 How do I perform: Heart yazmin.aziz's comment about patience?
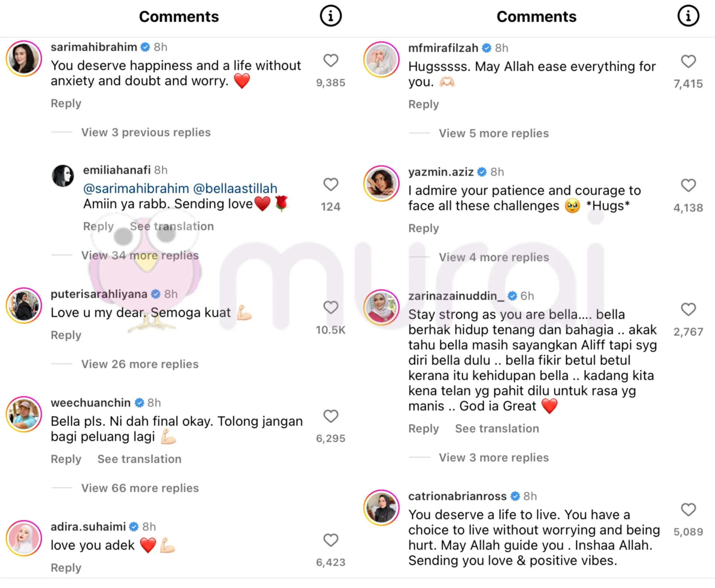(x=688, y=185)
